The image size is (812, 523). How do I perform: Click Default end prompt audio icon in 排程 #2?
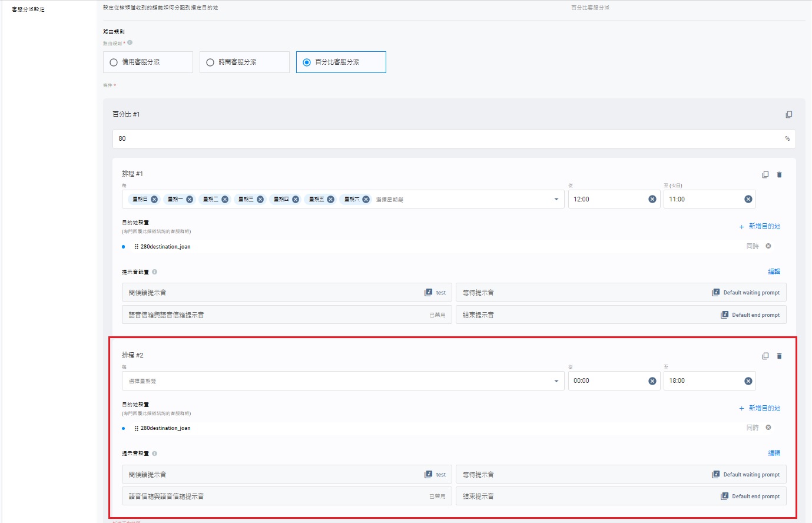[x=725, y=496]
